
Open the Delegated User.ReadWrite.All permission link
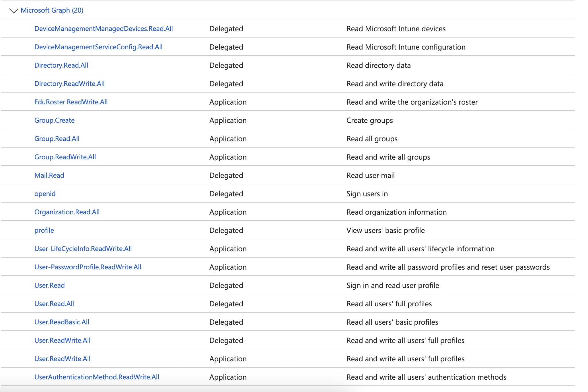coord(62,340)
